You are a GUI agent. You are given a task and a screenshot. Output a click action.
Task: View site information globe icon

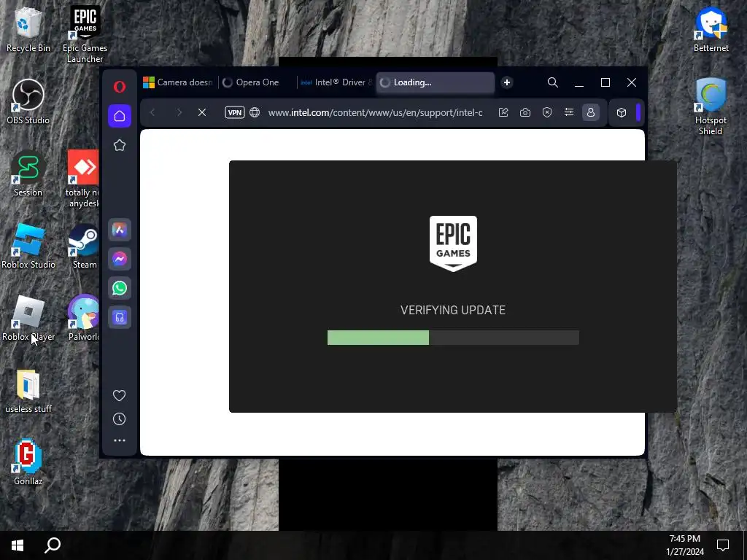point(255,112)
